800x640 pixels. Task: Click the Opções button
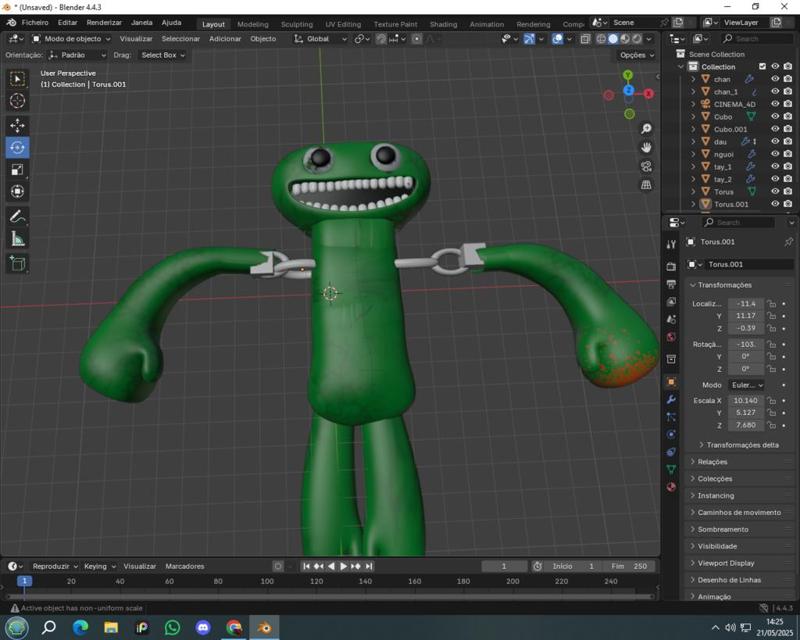tap(636, 55)
